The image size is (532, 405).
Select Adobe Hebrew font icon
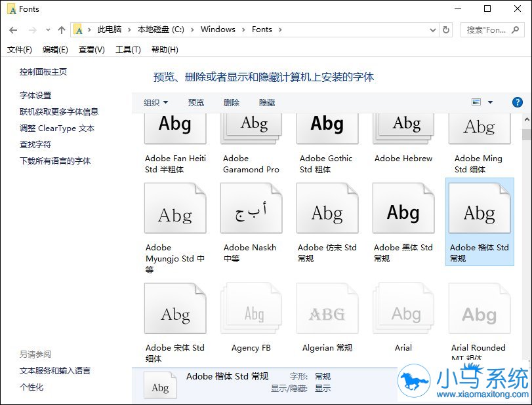click(403, 129)
